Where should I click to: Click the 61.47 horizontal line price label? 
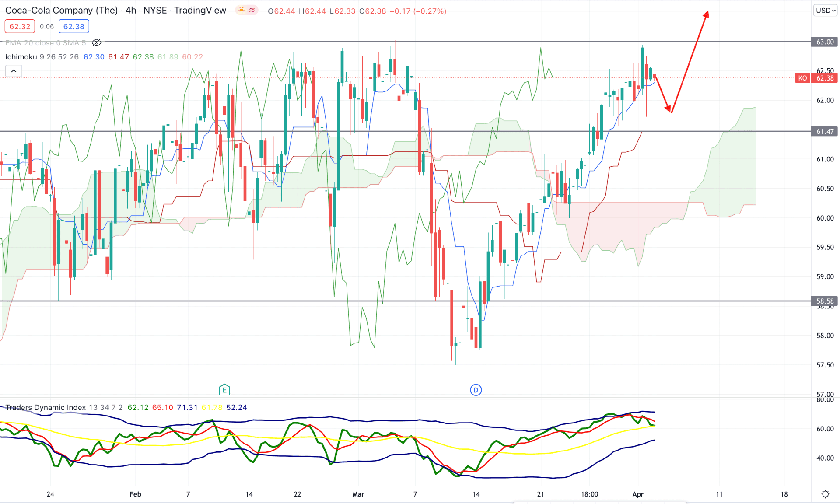tap(825, 131)
